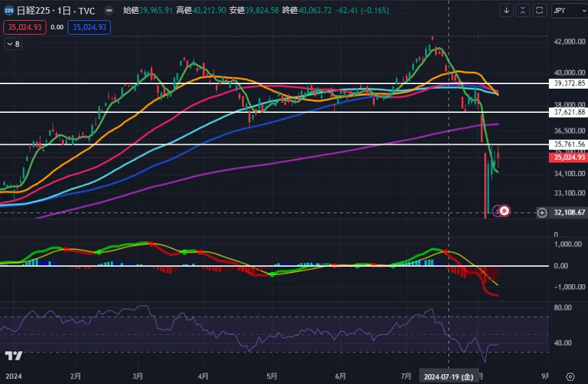588x384 pixels.
Task: Open chart settings gear icon at bottom right
Action: point(570,376)
